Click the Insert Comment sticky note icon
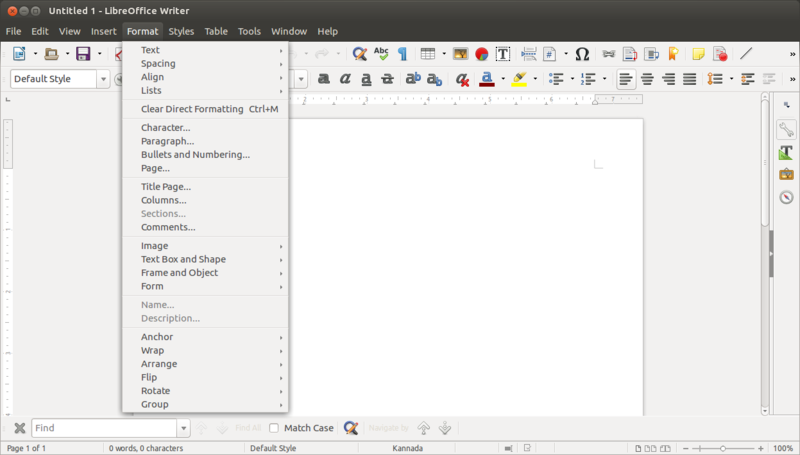The width and height of the screenshot is (800, 455). coord(698,54)
